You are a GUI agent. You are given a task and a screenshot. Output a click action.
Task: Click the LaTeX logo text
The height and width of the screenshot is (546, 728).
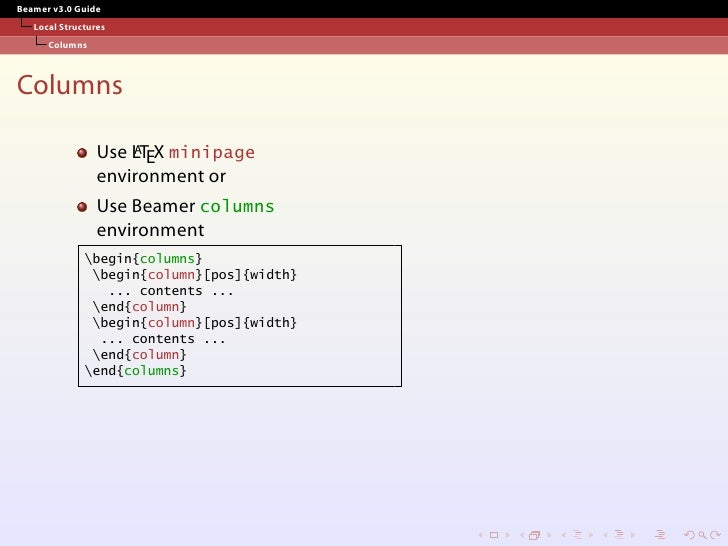pyautogui.click(x=148, y=153)
